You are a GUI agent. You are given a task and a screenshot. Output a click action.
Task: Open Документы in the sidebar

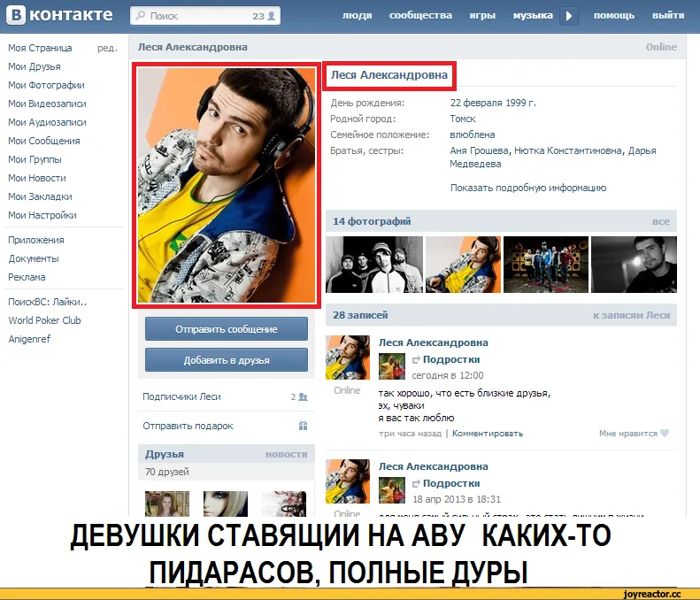point(34,258)
